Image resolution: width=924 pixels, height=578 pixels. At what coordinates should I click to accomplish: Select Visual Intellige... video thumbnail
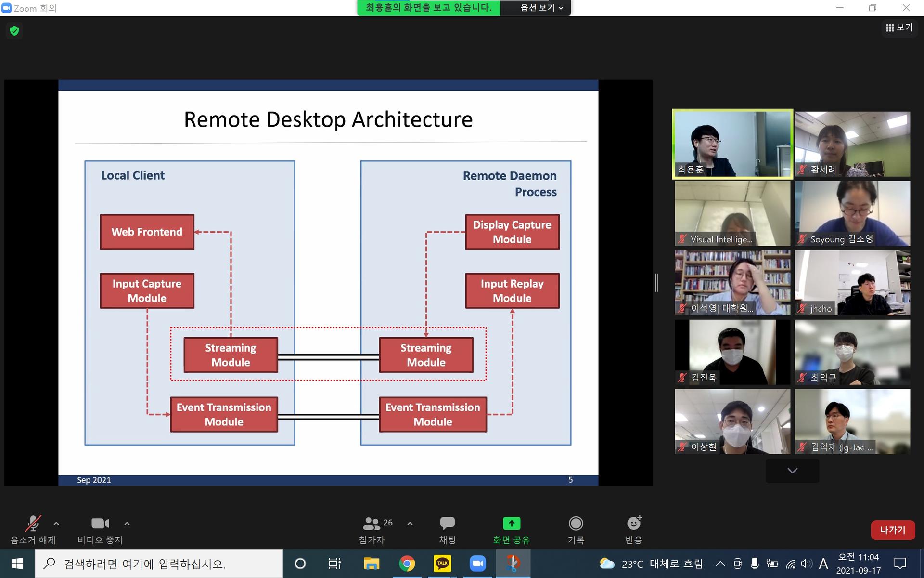[732, 213]
